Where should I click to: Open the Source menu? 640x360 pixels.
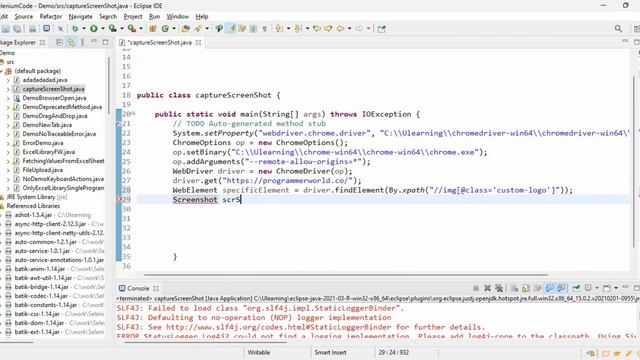pos(24,17)
